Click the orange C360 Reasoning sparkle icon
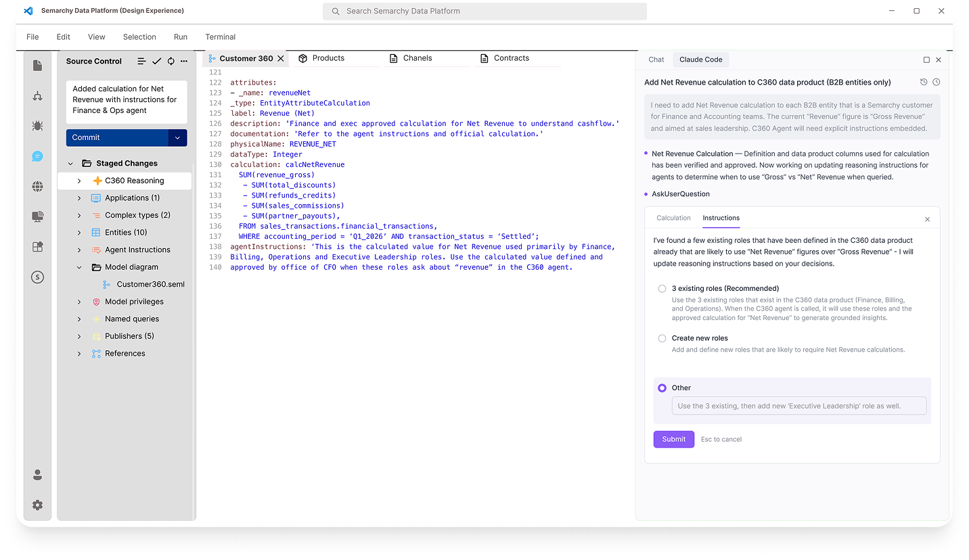Image resolution: width=969 pixels, height=560 pixels. pos(97,181)
